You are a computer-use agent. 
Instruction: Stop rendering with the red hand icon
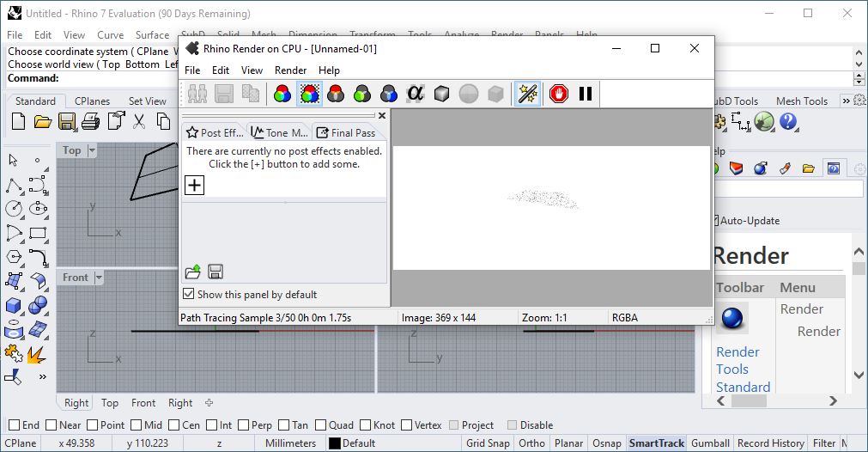coord(559,94)
